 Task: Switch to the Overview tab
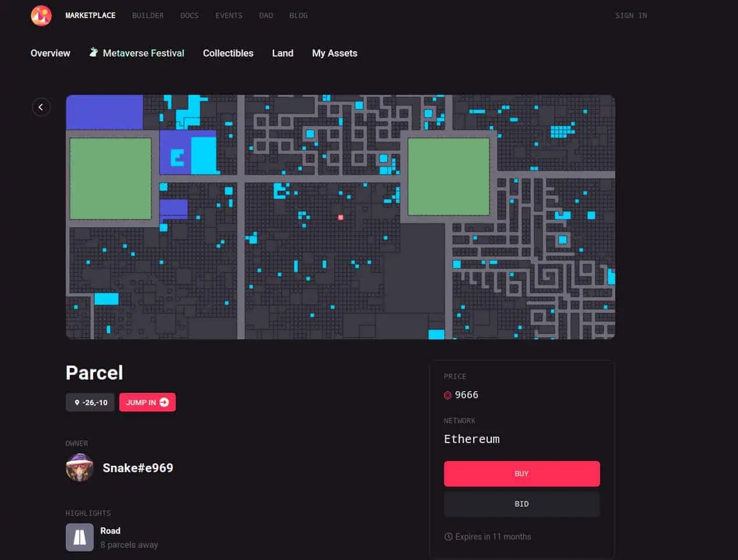pyautogui.click(x=50, y=53)
